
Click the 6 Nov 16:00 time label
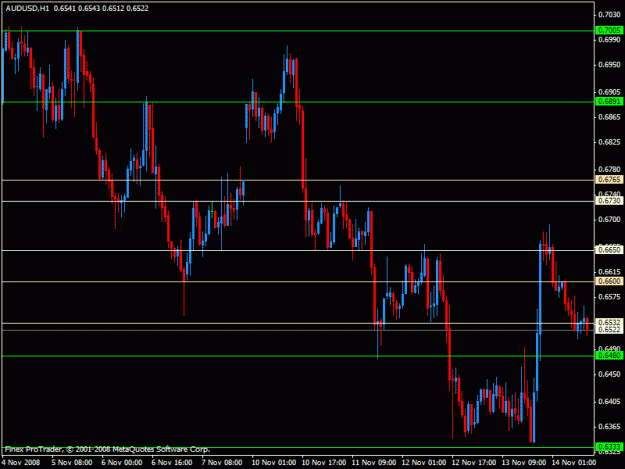pos(172,462)
